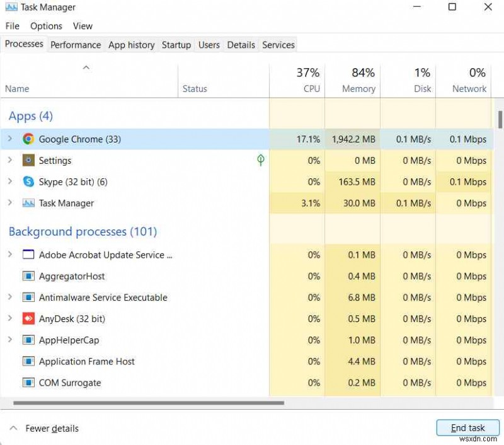Click the COM Surrogate process name
The image size is (504, 445).
click(70, 383)
